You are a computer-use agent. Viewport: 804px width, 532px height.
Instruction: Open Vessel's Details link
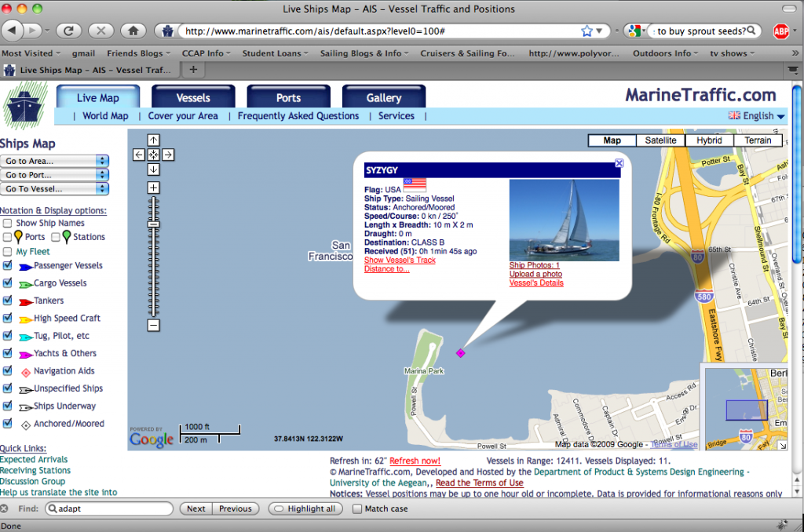[536, 282]
